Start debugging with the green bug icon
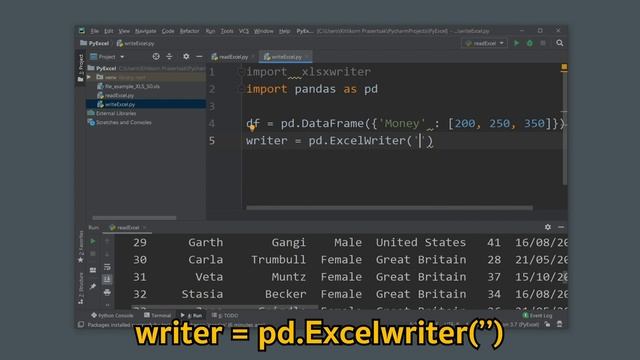Image resolution: width=640 pixels, height=360 pixels. (x=529, y=43)
